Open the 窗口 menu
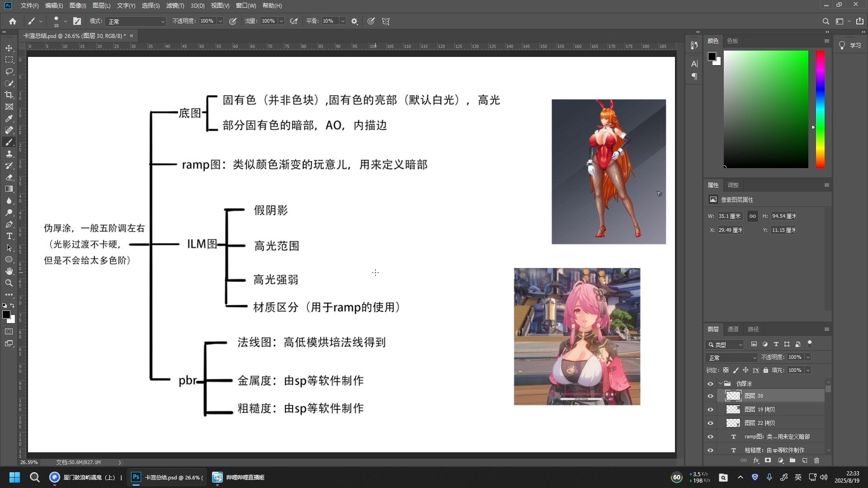 246,5
